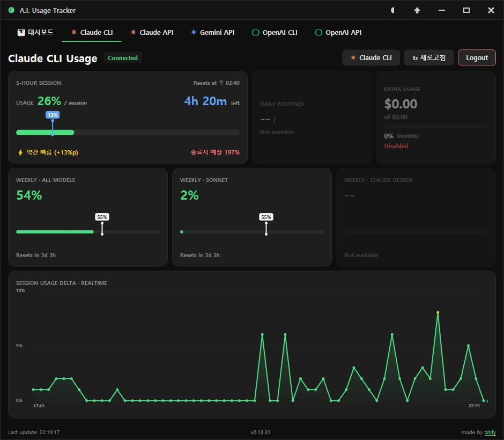The width and height of the screenshot is (504, 440).
Task: Open the zitify link in footer
Action: pos(490,432)
